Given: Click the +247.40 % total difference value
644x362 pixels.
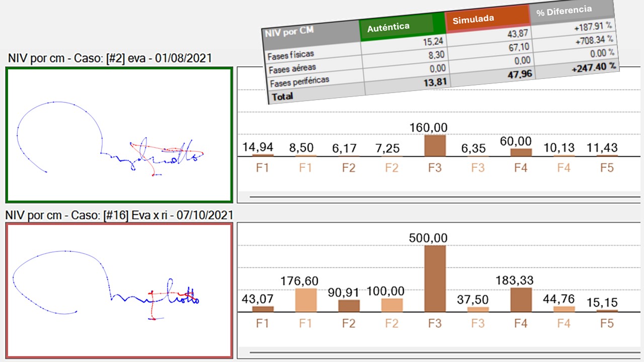Looking at the screenshot, I should (593, 67).
